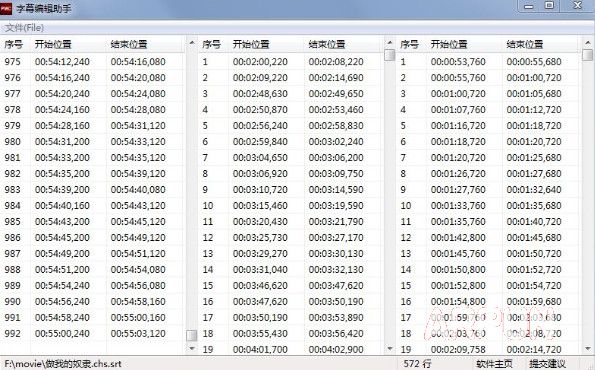Select end time 00:54:49,120
Image resolution: width=595 pixels, height=370 pixels.
138,237
